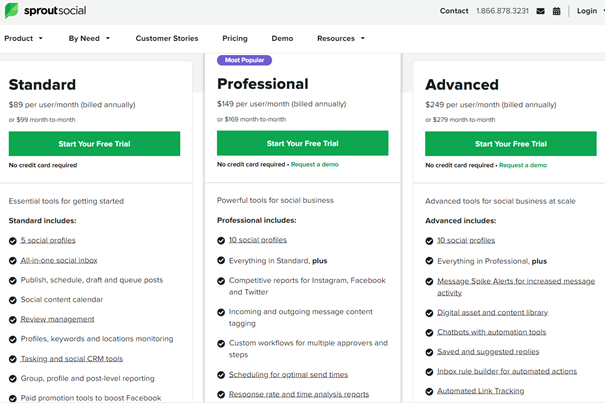Open Digital asset and content library link
This screenshot has width=605, height=403.
tap(492, 312)
